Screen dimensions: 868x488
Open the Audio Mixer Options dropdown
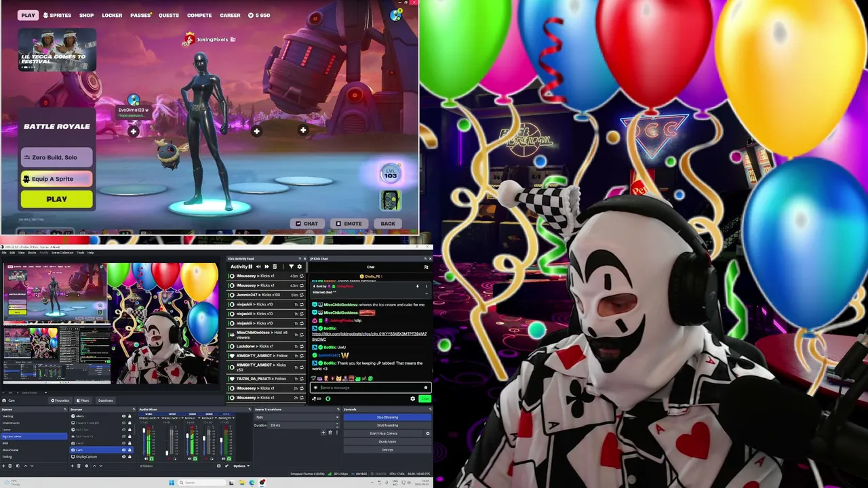(x=241, y=466)
